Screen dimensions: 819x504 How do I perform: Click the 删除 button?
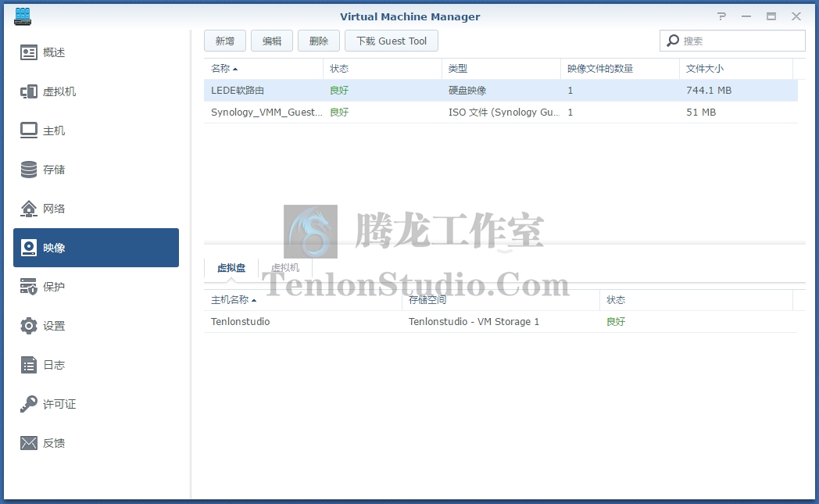point(319,41)
